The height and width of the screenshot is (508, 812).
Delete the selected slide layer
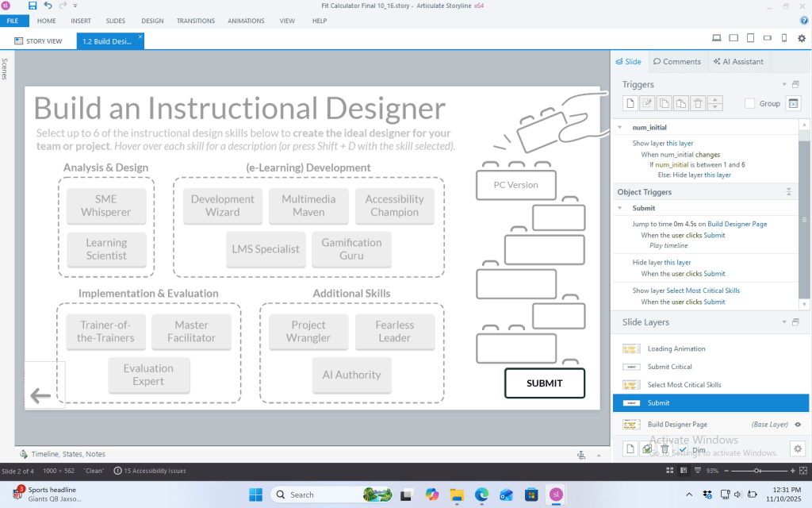(x=665, y=449)
